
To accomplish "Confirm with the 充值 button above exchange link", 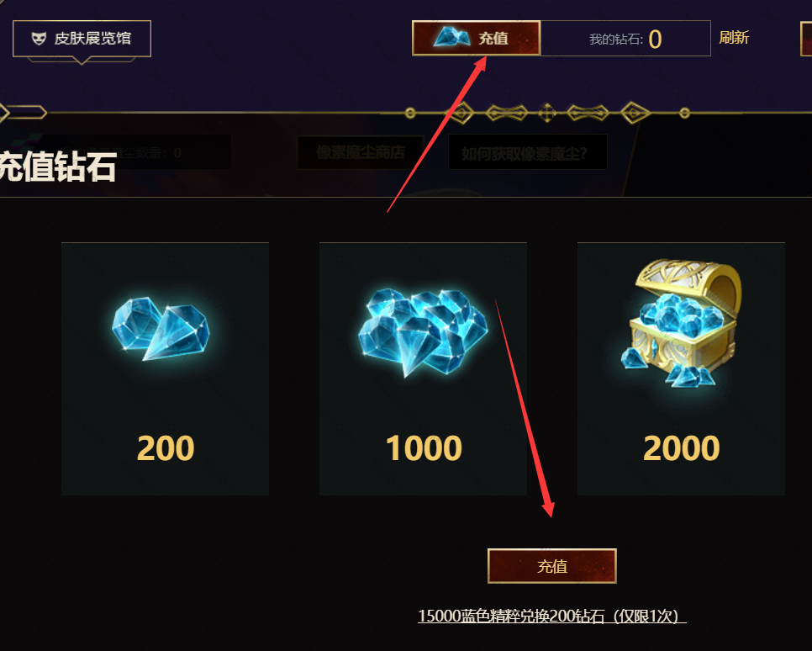I will [552, 566].
